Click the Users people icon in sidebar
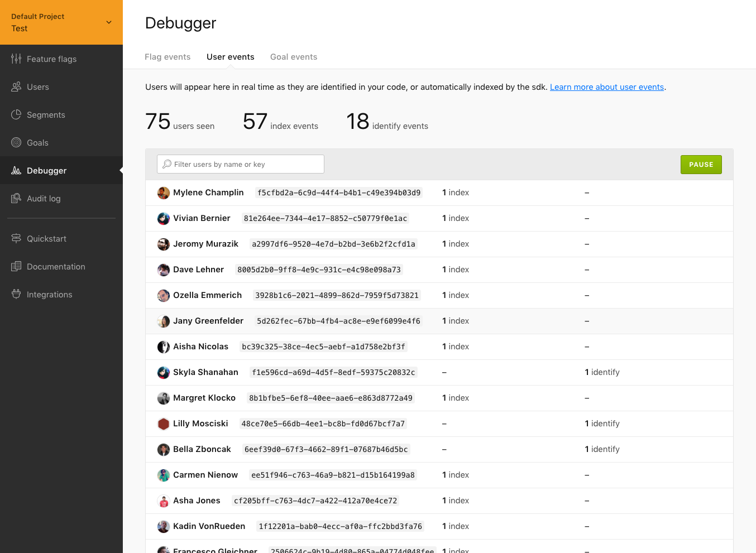 click(x=16, y=86)
